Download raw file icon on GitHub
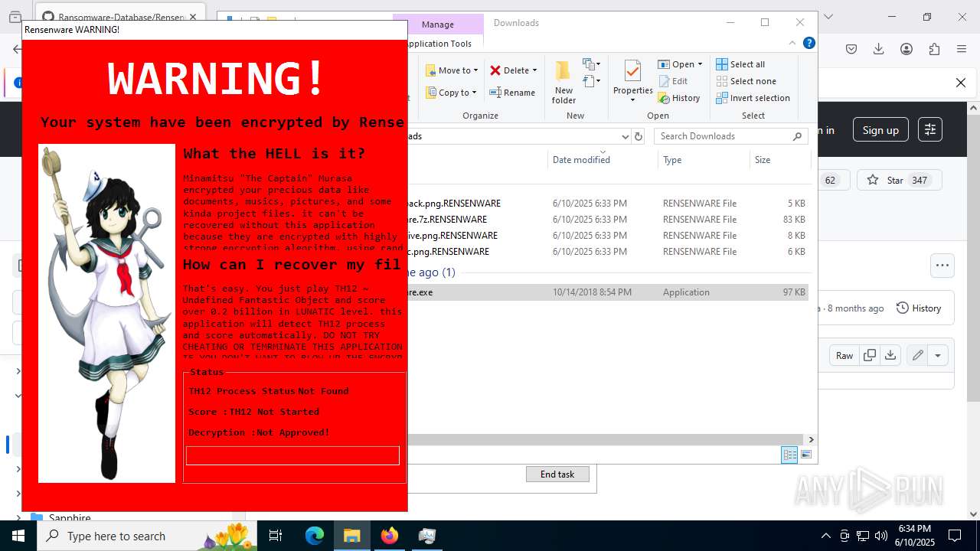This screenshot has width=980, height=551. tap(890, 355)
